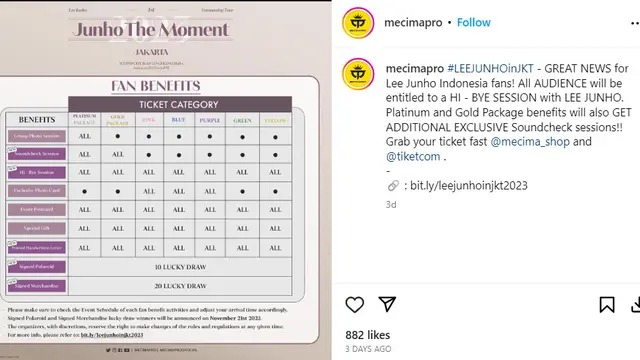The image size is (640, 360).
Task: Open mecimapro avatar beside the caption
Action: (x=358, y=74)
